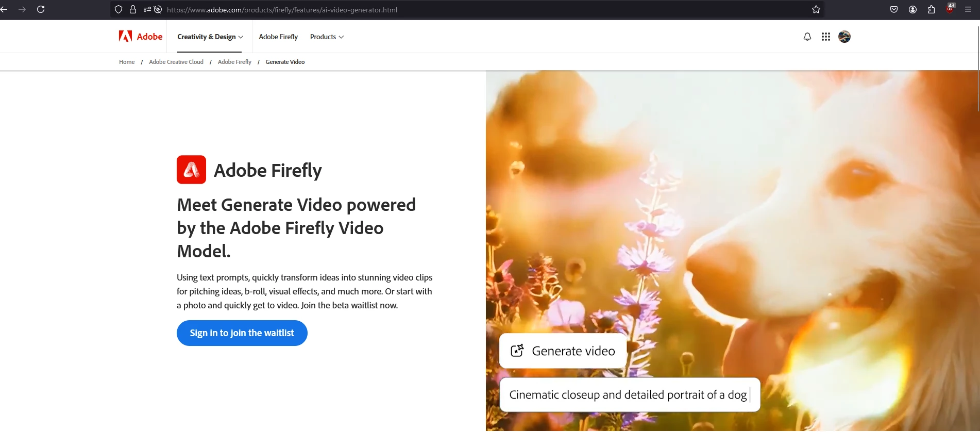Bookmark this page with the star icon
The image size is (980, 446).
click(816, 9)
